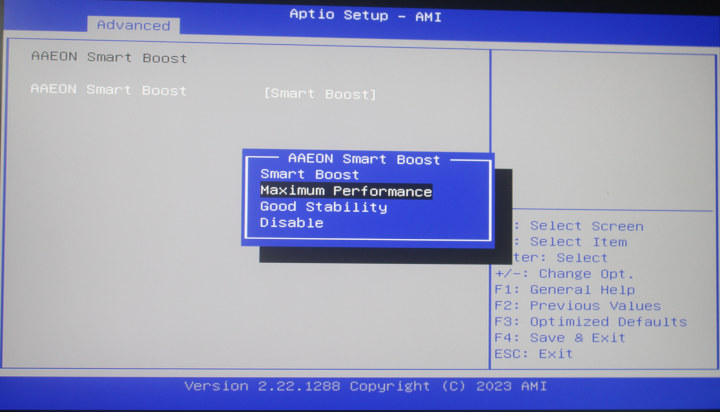Click the F3: Optimized Defaults line
Screen dimensions: 720x412
coord(591,322)
